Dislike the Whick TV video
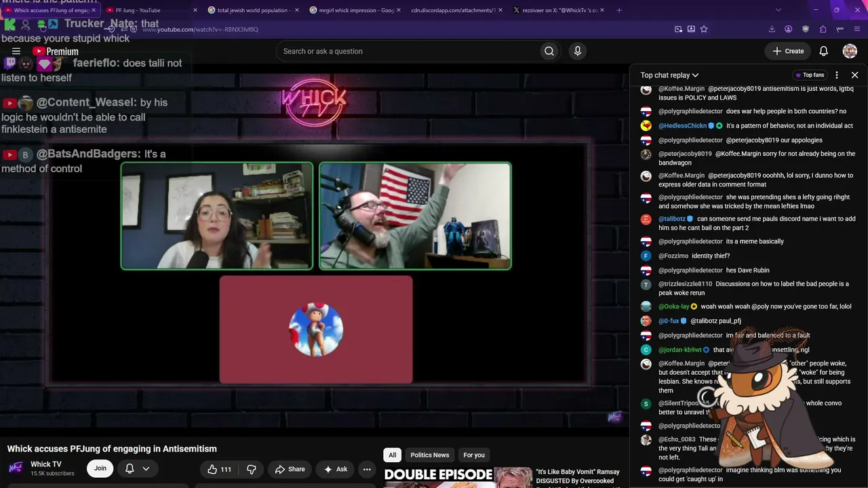 [x=252, y=469]
